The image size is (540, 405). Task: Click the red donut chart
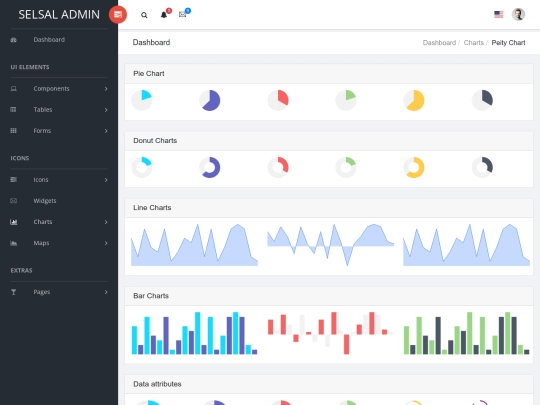tap(278, 167)
